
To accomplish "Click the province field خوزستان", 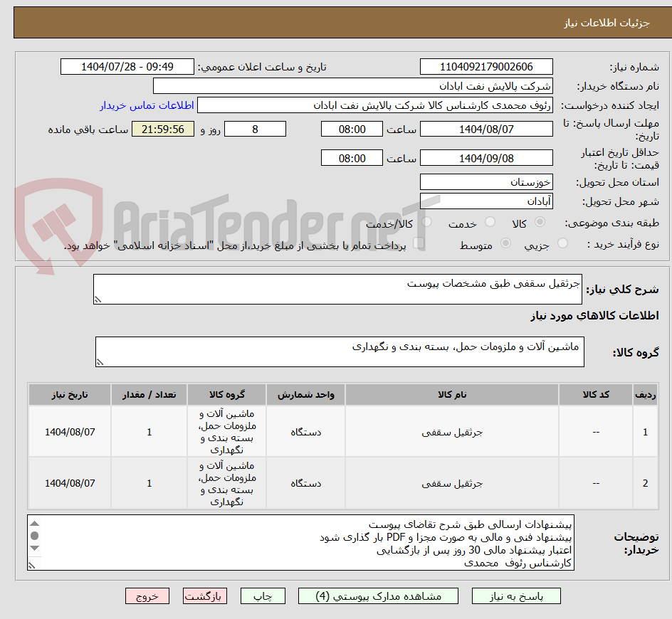I will click(x=486, y=182).
